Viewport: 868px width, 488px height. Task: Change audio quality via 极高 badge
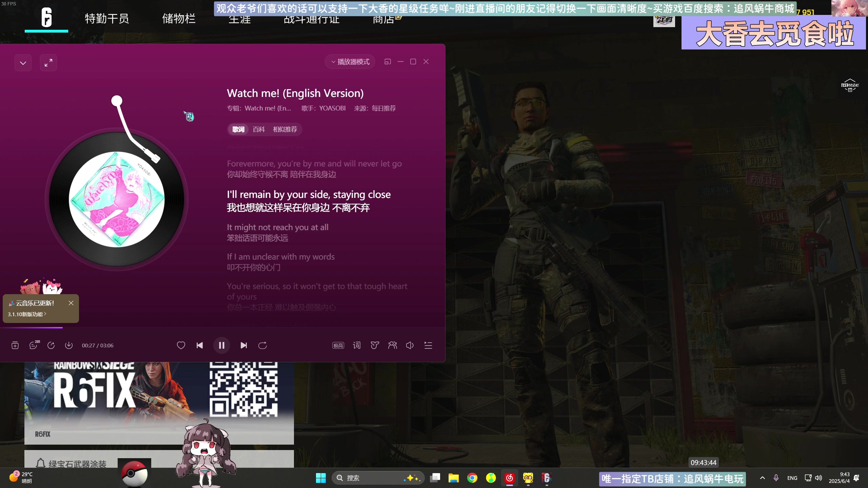[338, 345]
